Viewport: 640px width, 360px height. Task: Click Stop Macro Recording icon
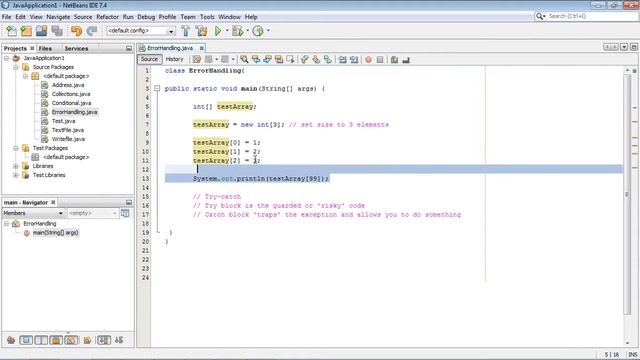click(x=380, y=60)
